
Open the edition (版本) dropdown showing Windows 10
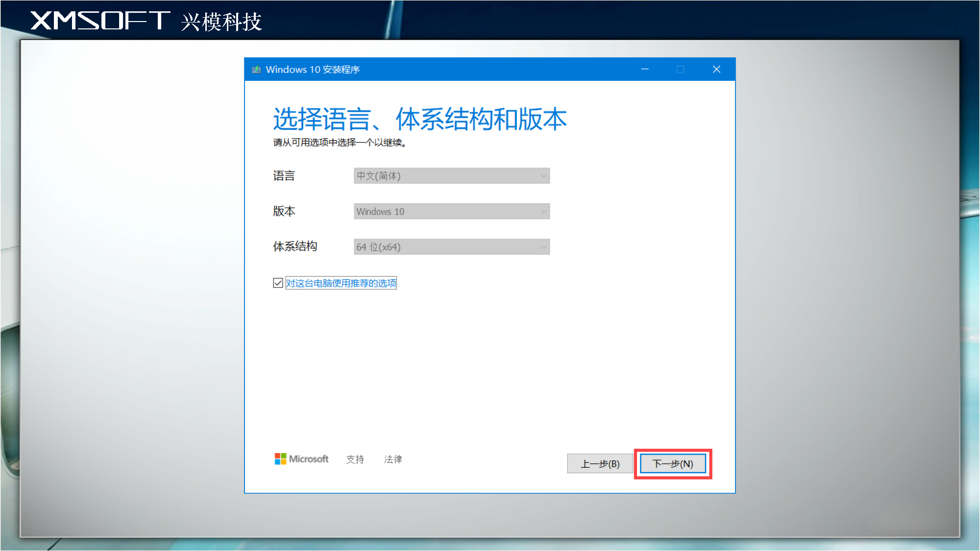tap(452, 212)
